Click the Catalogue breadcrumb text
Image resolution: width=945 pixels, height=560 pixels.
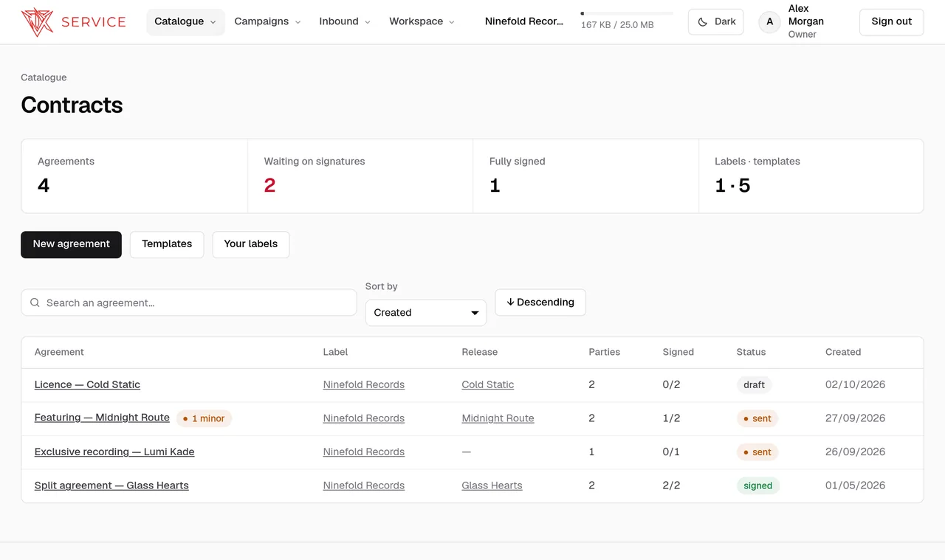point(44,77)
